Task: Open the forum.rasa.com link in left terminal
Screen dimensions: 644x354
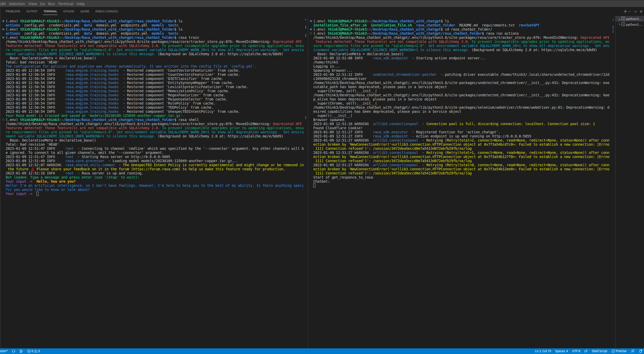Action: pyautogui.click(x=156, y=169)
